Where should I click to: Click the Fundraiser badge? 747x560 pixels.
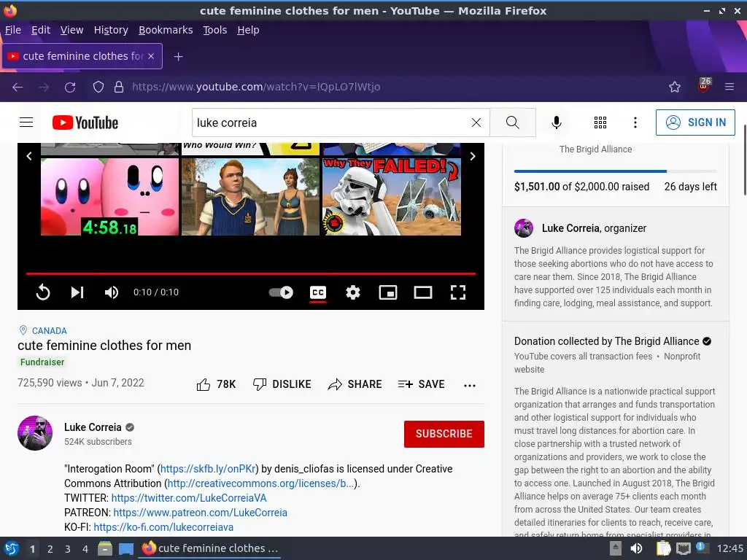42,362
